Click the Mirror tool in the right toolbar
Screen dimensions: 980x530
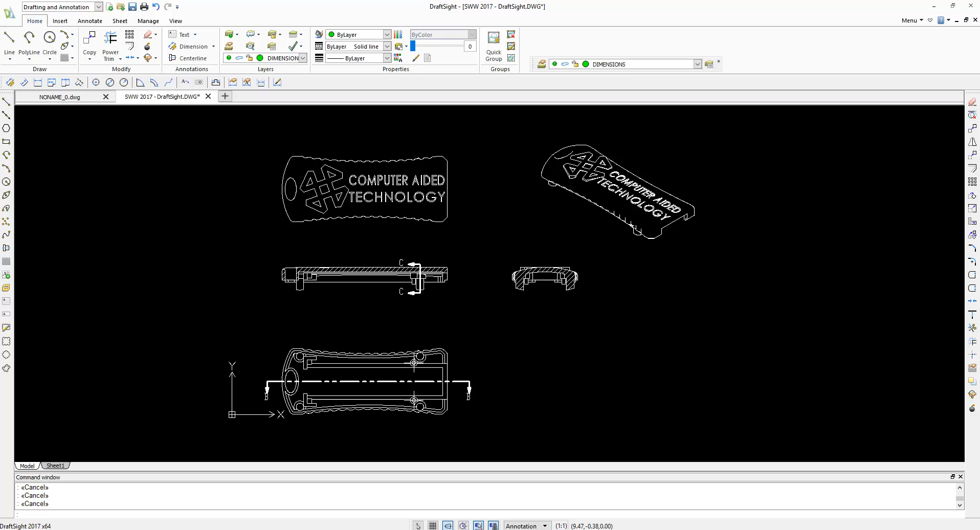click(972, 142)
